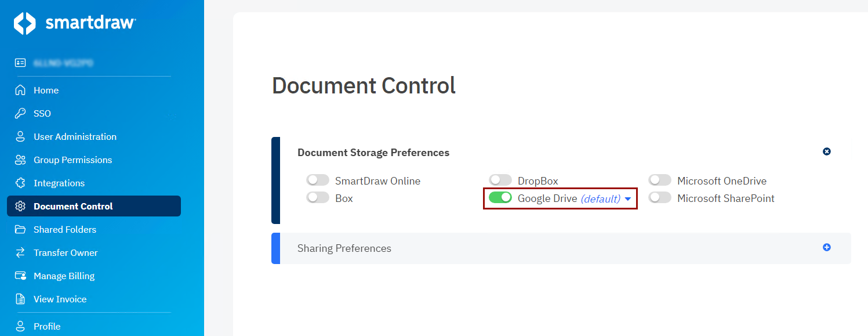This screenshot has height=336, width=868.
Task: Turn on the DropBox toggle
Action: tap(500, 180)
